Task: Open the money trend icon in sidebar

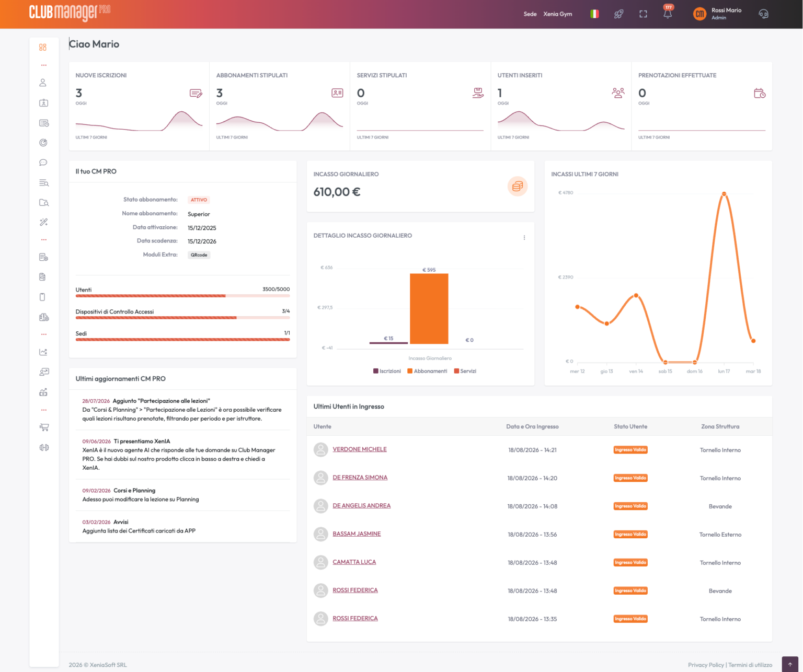Action: (x=43, y=392)
